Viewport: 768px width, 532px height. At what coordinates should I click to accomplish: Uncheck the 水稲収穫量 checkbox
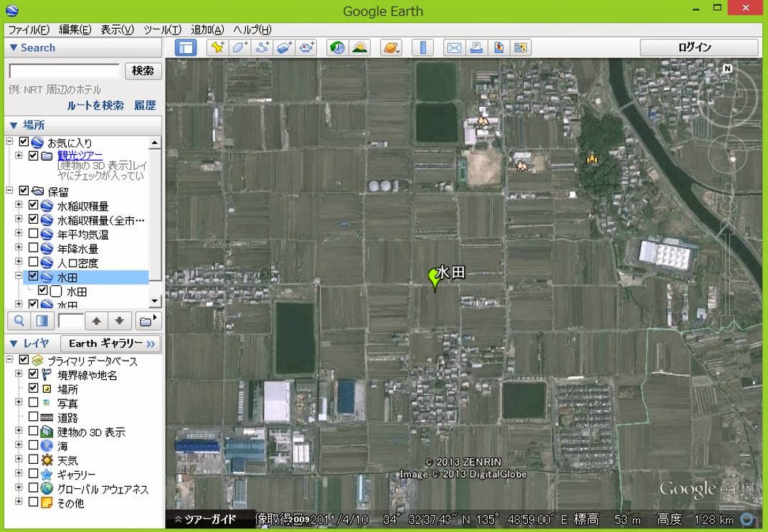coord(33,205)
